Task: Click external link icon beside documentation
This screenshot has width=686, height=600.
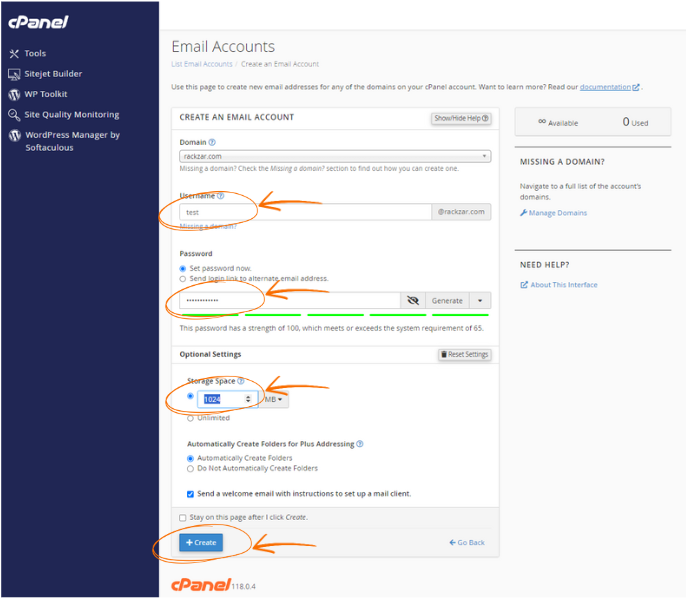Action: click(636, 87)
